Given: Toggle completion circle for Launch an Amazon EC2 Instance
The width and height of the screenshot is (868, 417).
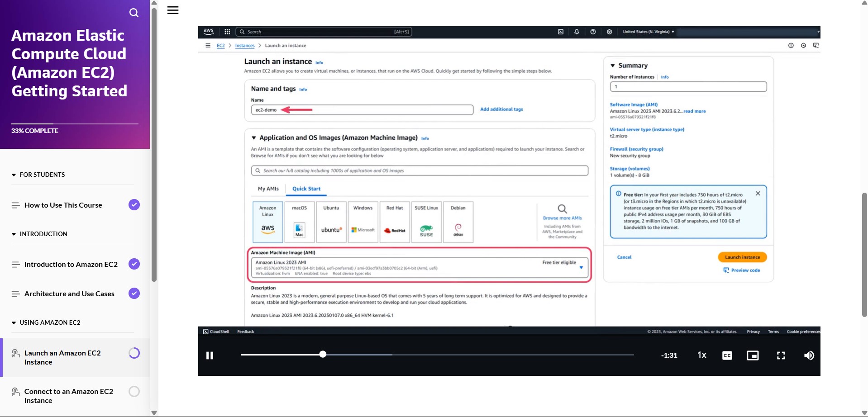Looking at the screenshot, I should [x=134, y=353].
